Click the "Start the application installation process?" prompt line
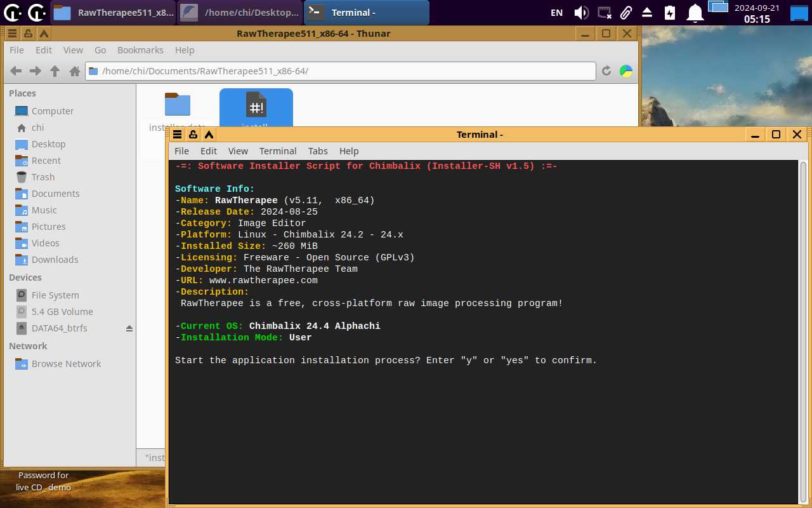 tap(386, 361)
